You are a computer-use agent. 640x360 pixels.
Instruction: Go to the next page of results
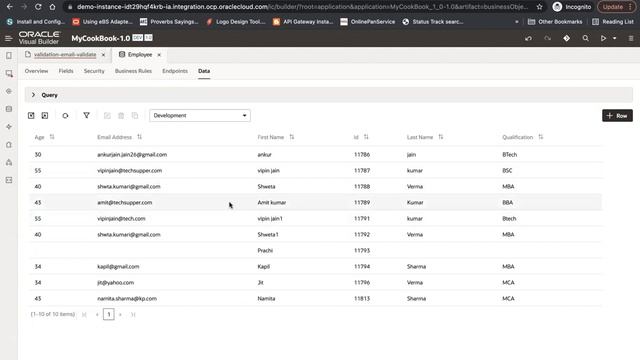(x=120, y=314)
